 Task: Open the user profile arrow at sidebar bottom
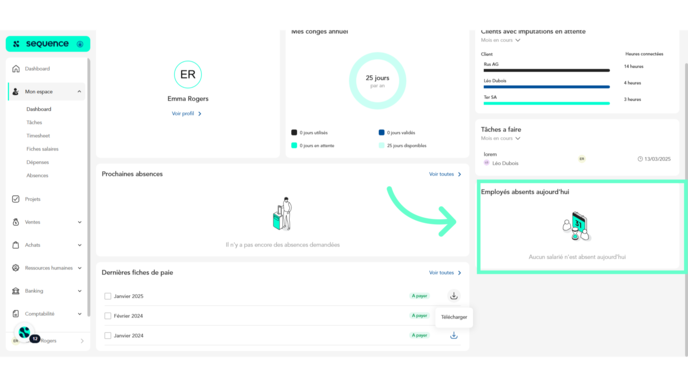coord(82,341)
